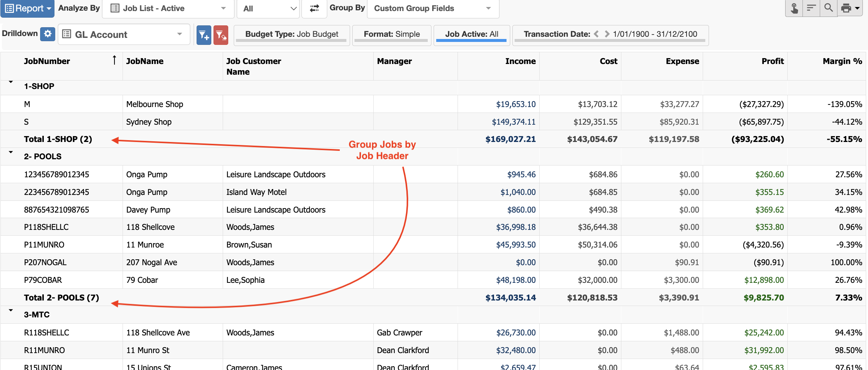Viewport: 868px width, 370px height.
Task: Click total 2- POOLS income $134,035.14
Action: tap(511, 298)
